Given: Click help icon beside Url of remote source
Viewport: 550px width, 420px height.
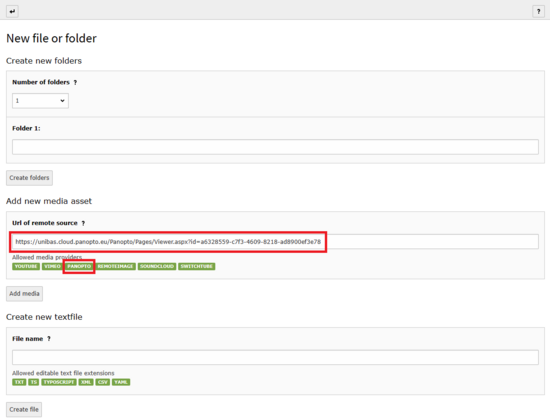Looking at the screenshot, I should (83, 223).
